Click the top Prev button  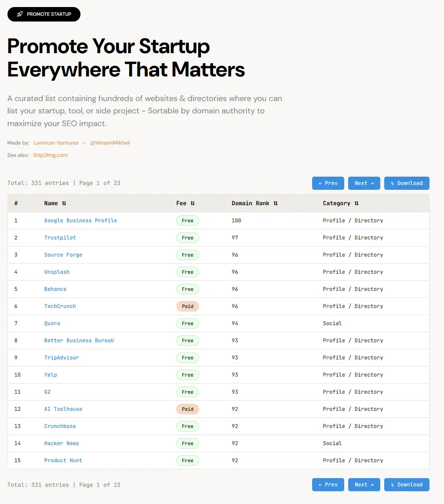pos(328,183)
